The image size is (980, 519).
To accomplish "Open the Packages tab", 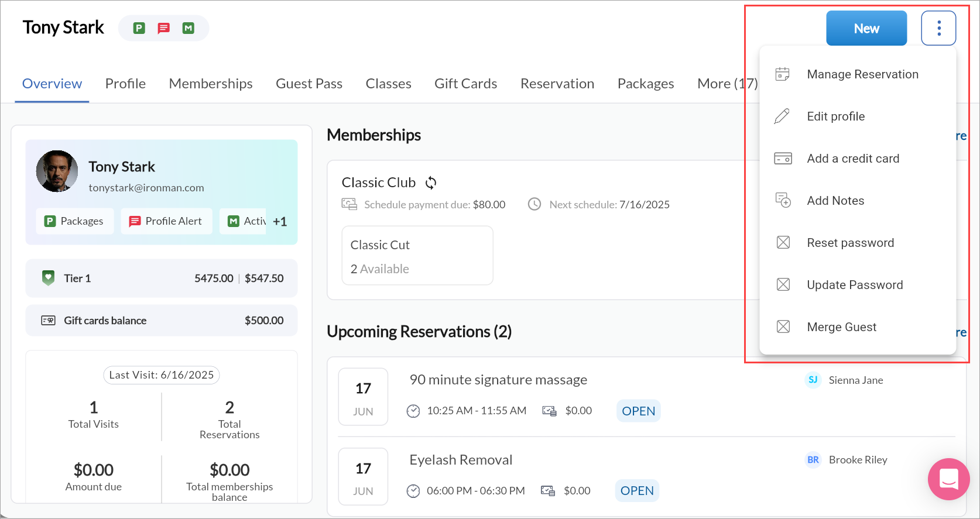I will pyautogui.click(x=646, y=84).
